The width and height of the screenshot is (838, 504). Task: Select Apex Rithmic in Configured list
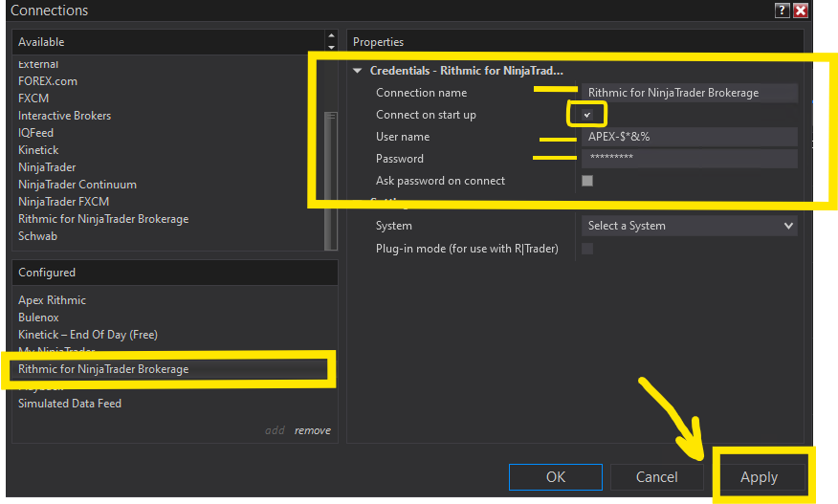coord(52,300)
